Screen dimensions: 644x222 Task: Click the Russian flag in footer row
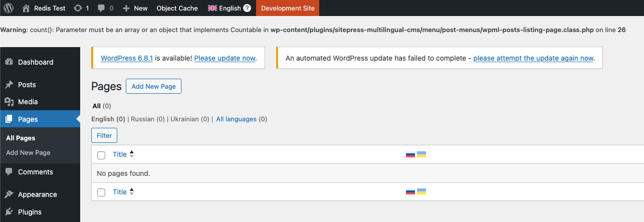coord(410,191)
